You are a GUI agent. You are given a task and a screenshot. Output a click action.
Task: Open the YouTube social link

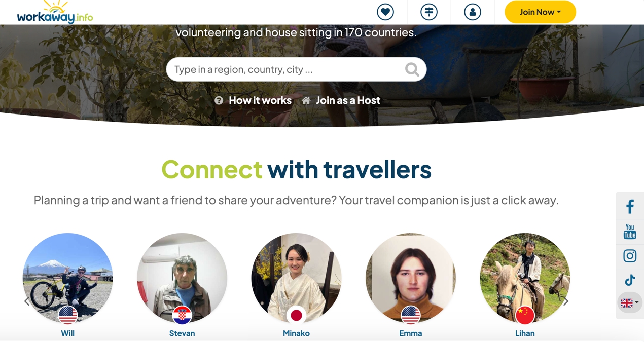630,232
